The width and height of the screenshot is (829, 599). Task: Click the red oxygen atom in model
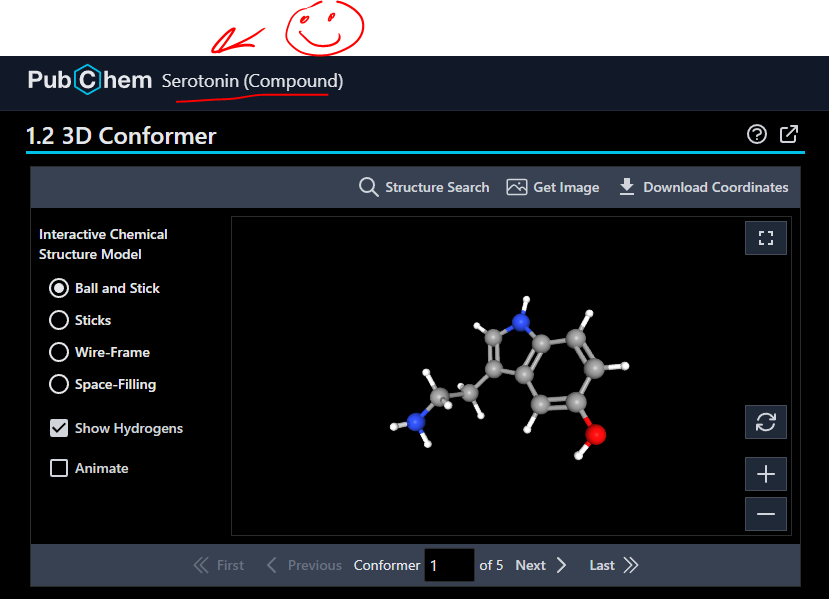click(x=596, y=434)
